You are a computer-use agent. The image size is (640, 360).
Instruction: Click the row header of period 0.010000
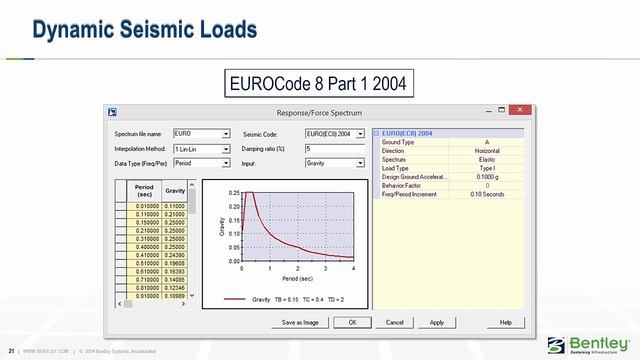121,206
